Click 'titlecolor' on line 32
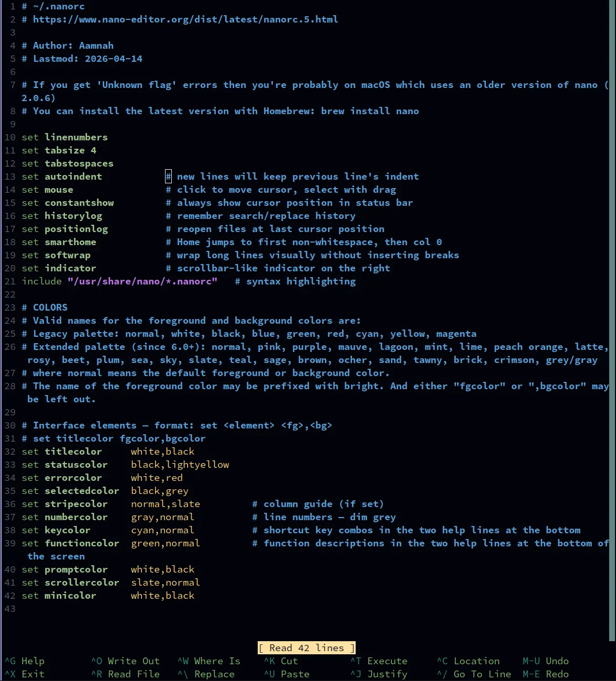 point(73,452)
